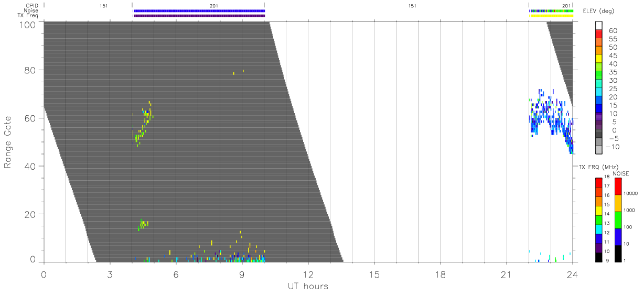Click the "−10" label on ELEV colorbar
This screenshot has height=297, width=644.
pyautogui.click(x=612, y=147)
